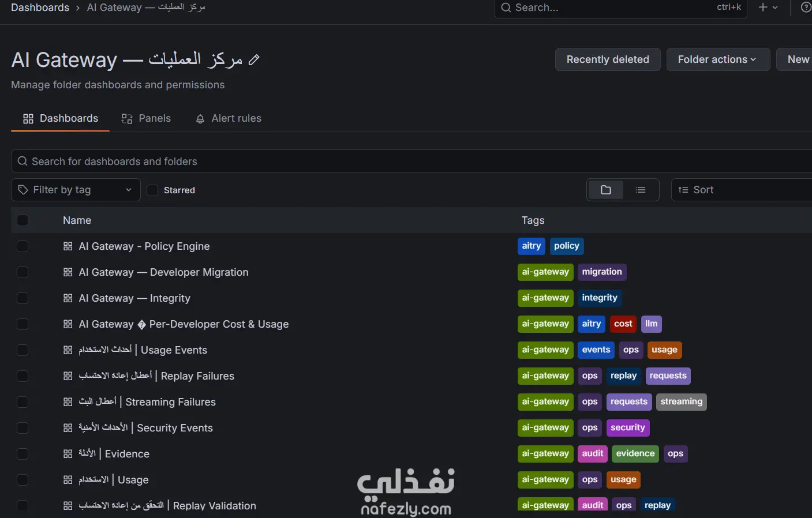Open the Replay Failures dashboard
Viewport: 812px width, 518px height.
pos(156,376)
